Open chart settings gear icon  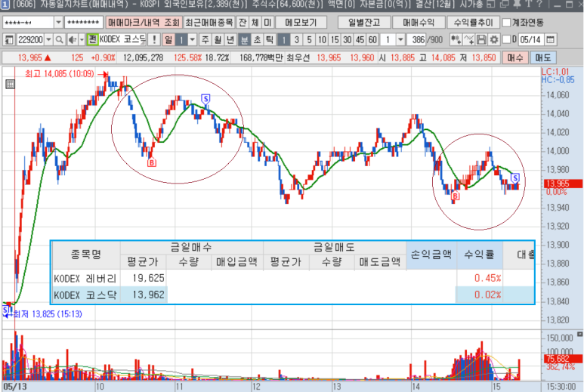(494, 39)
